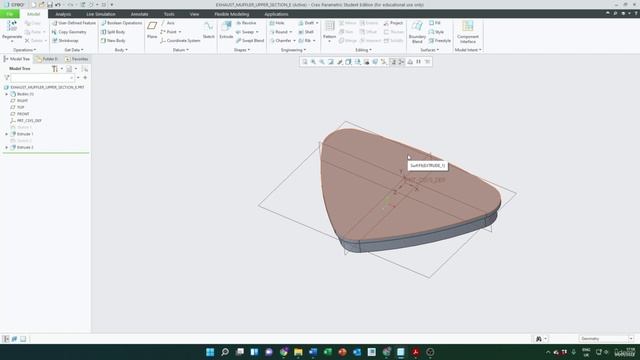This screenshot has width=640, height=360.
Task: Select the Project tool
Action: pyautogui.click(x=393, y=23)
